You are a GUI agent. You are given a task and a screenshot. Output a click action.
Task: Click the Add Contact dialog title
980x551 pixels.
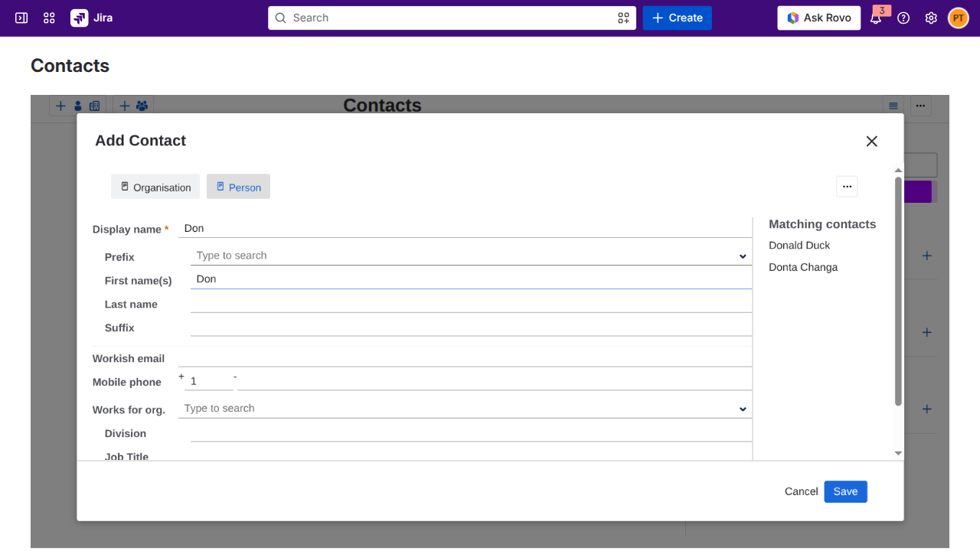coord(140,141)
